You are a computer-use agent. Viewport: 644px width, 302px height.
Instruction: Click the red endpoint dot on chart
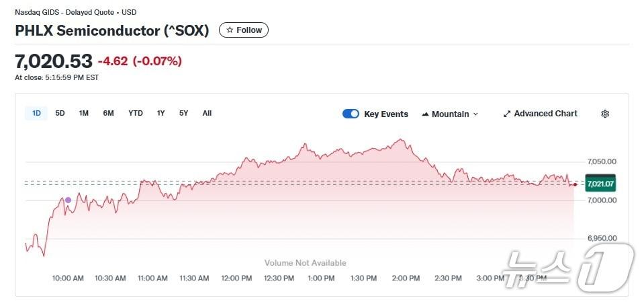[575, 184]
